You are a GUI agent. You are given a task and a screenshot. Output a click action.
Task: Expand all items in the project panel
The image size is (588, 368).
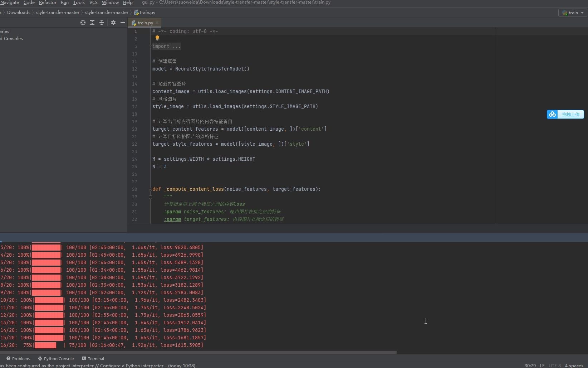point(92,23)
